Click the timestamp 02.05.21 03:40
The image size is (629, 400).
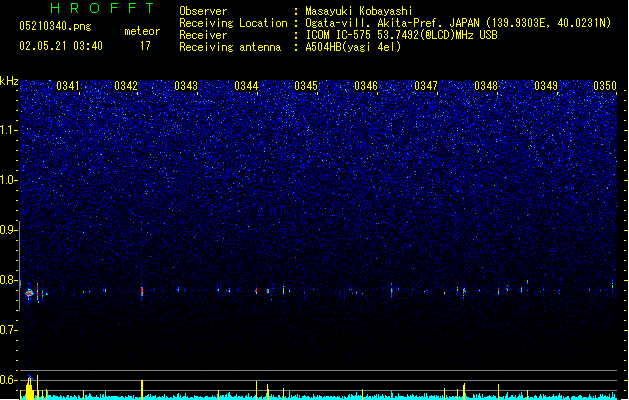coord(61,46)
